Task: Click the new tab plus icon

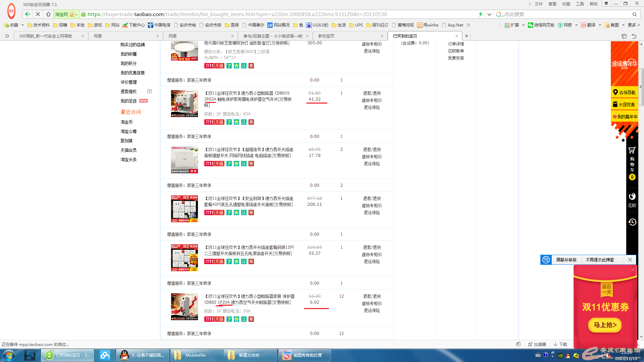Action: (466, 36)
